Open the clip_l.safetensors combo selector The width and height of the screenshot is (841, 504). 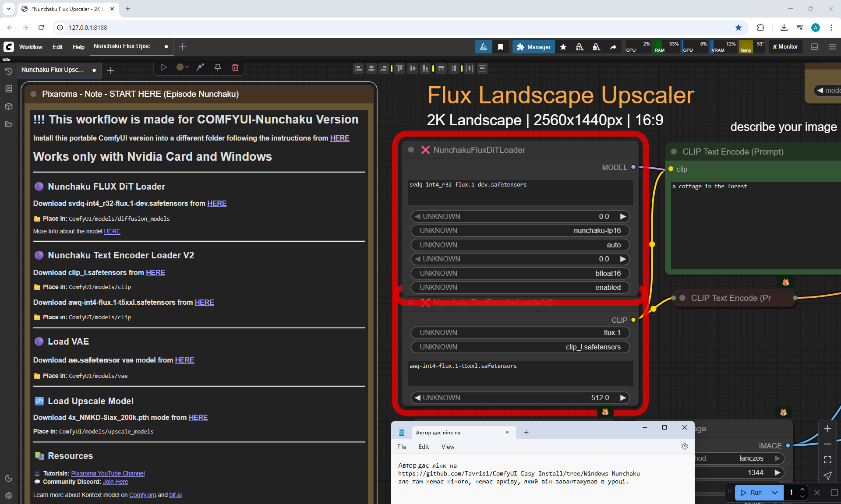pos(520,347)
